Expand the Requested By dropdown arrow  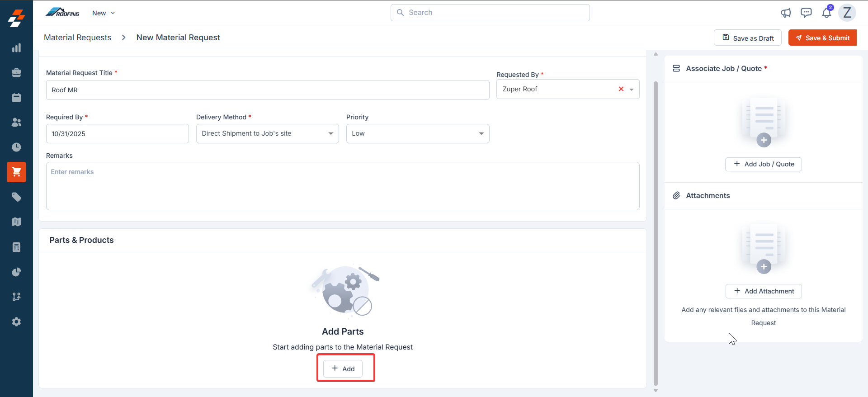[x=632, y=90]
